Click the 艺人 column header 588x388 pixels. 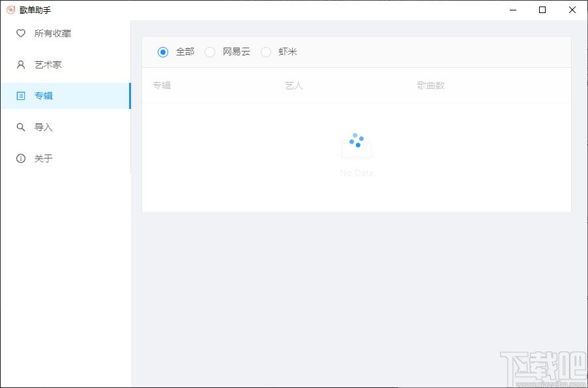[293, 85]
